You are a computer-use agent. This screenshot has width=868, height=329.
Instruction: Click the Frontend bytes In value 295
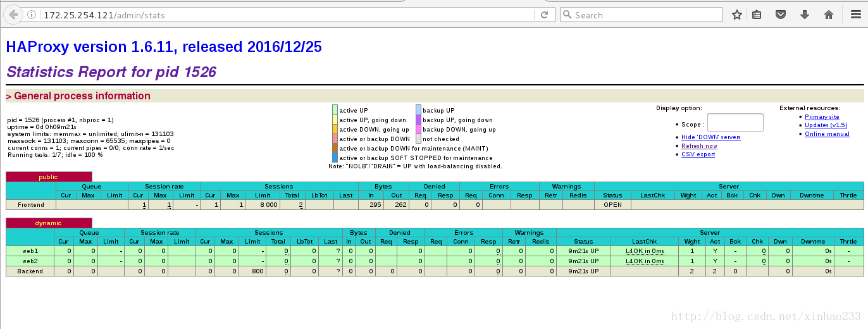pos(370,205)
